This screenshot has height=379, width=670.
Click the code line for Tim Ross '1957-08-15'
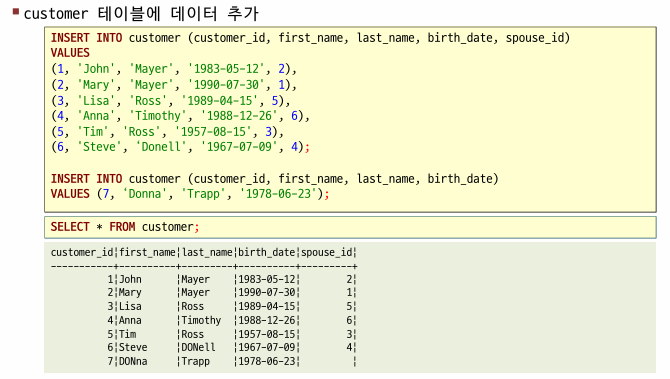(167, 132)
